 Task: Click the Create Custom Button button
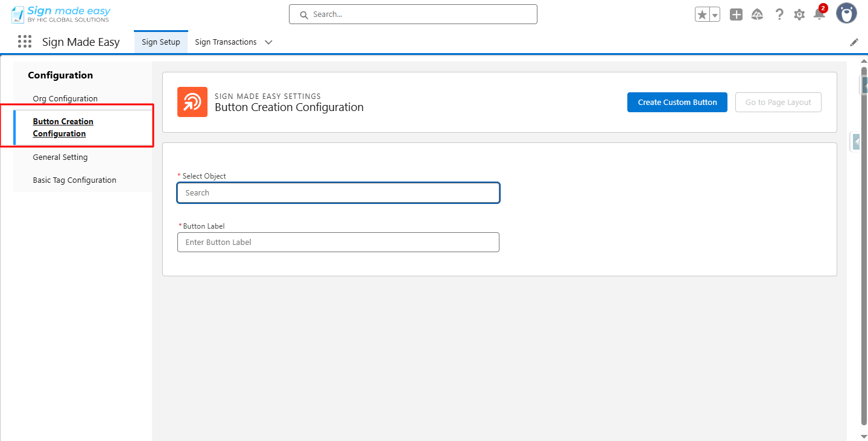pos(677,102)
